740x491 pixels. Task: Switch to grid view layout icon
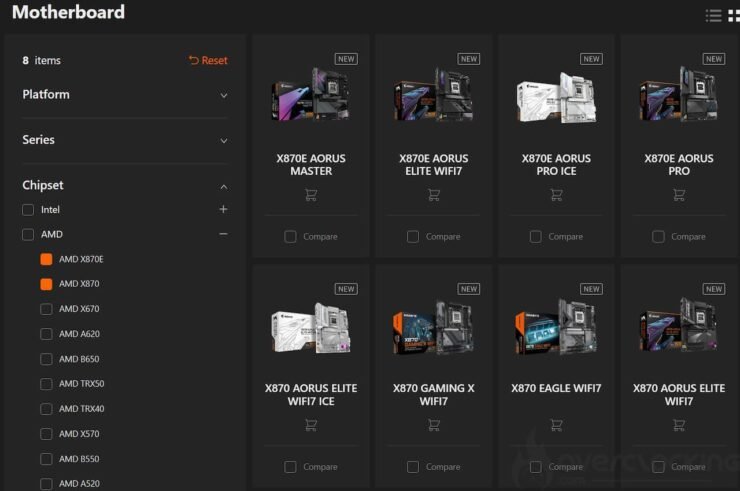tap(734, 16)
